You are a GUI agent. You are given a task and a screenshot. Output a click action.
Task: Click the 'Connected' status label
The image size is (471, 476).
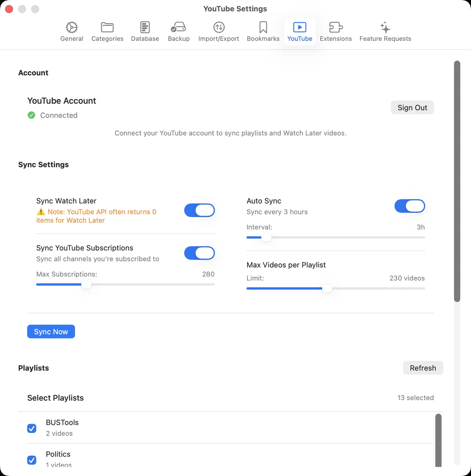pyautogui.click(x=59, y=115)
